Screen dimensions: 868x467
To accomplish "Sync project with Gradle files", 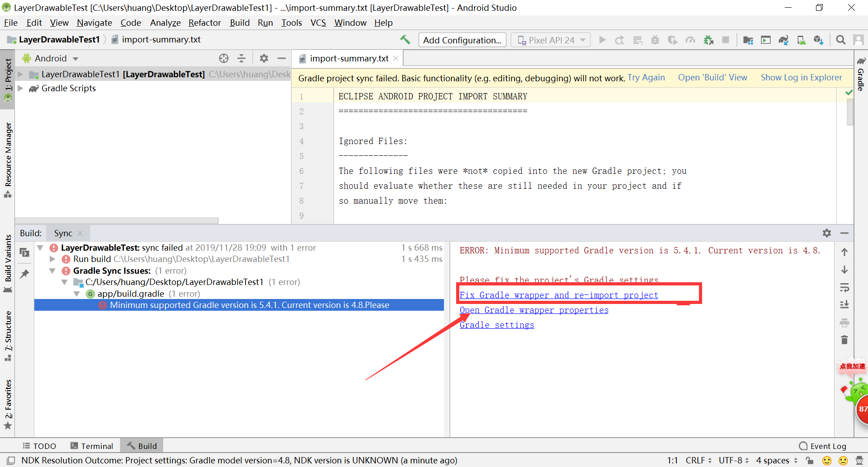I will pos(783,40).
